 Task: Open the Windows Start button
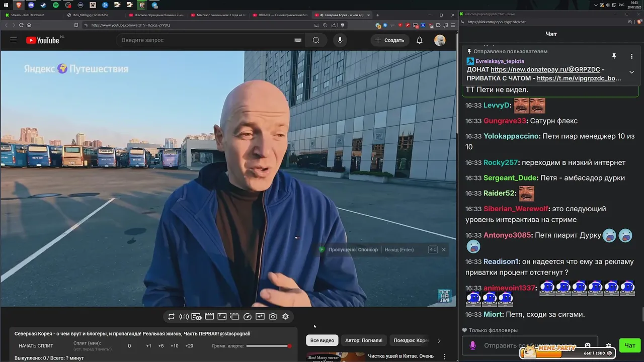click(7, 5)
